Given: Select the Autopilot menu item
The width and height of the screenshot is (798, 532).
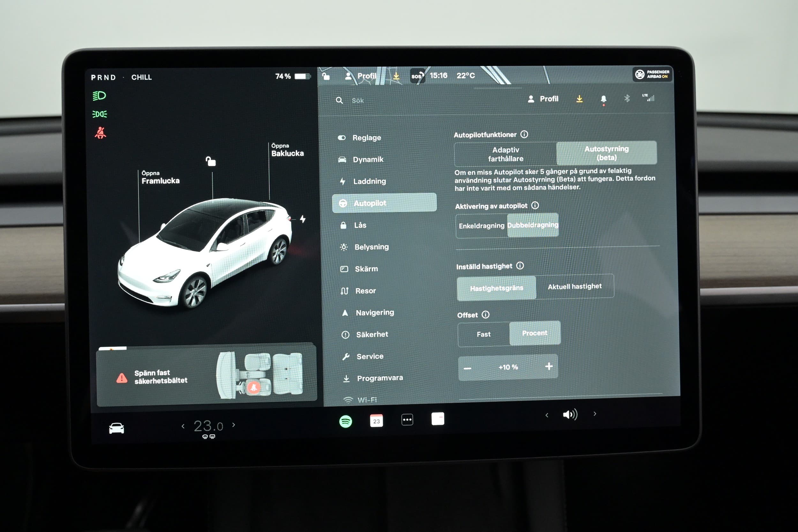Looking at the screenshot, I should [x=384, y=203].
